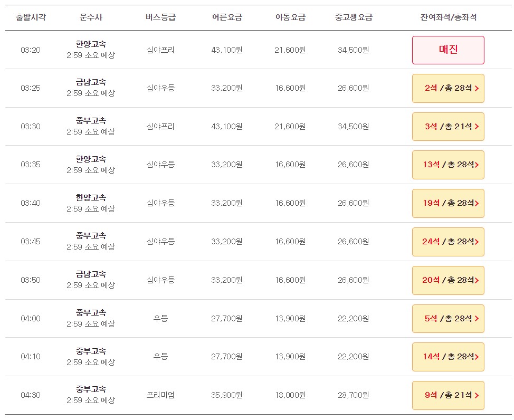
Task: Open the 14석/총 28석 button for 04:10
Action: coord(448,357)
